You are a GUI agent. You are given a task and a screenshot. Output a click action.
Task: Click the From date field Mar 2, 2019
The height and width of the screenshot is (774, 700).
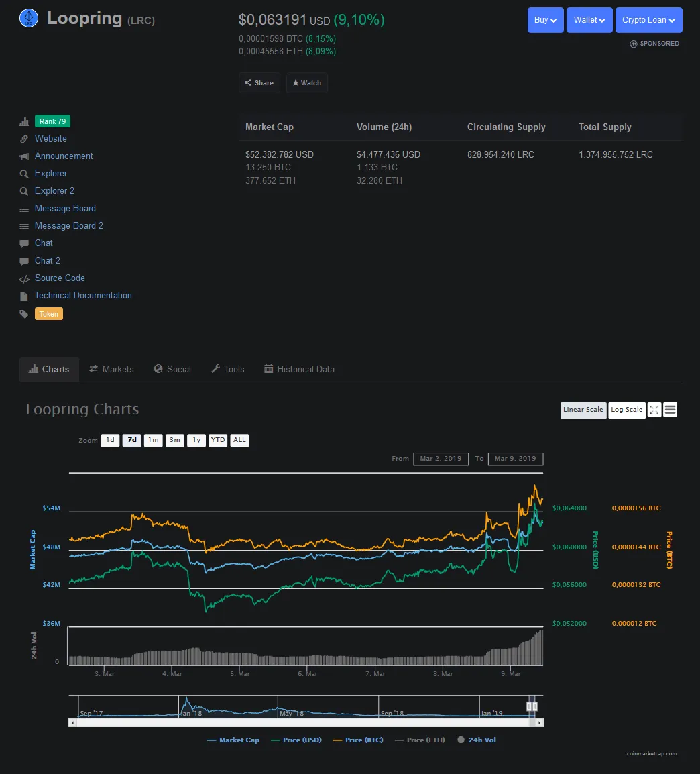pyautogui.click(x=441, y=459)
